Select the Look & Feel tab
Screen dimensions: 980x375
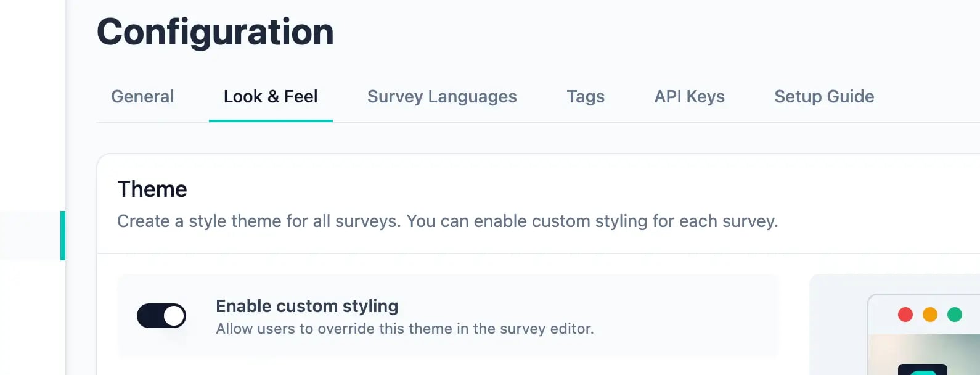pyautogui.click(x=271, y=97)
